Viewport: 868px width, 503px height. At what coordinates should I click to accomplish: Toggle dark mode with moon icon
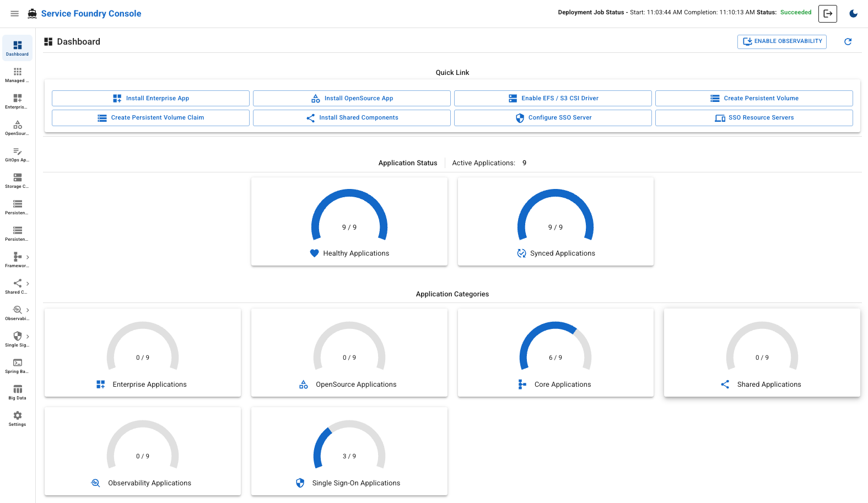853,14
